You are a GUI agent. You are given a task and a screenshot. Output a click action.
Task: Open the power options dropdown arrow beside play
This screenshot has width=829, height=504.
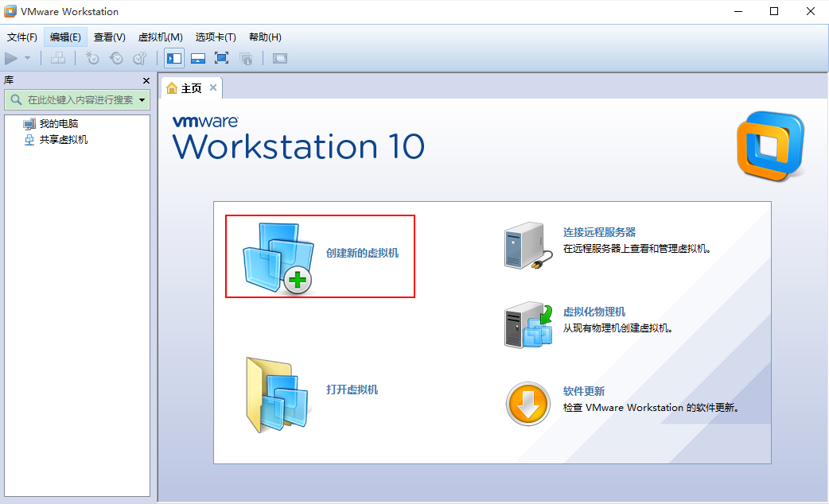[28, 58]
